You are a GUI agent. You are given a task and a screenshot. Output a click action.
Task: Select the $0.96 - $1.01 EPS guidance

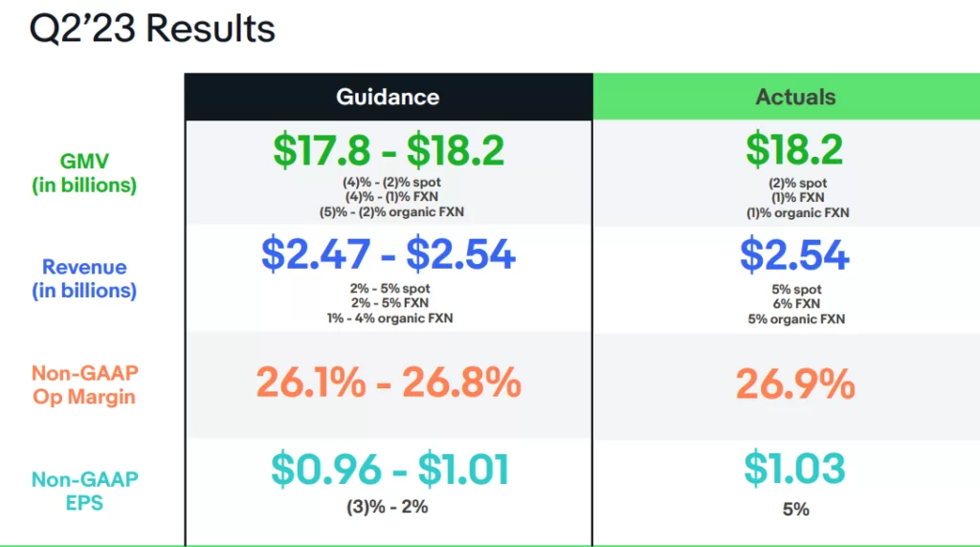coord(388,470)
